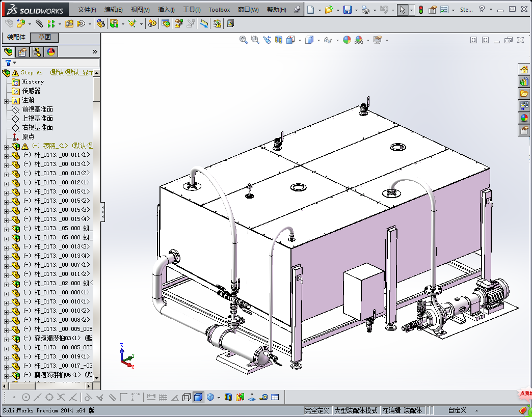532x417 pixels.
Task: Click the 自定义 status bar button
Action: point(457,410)
